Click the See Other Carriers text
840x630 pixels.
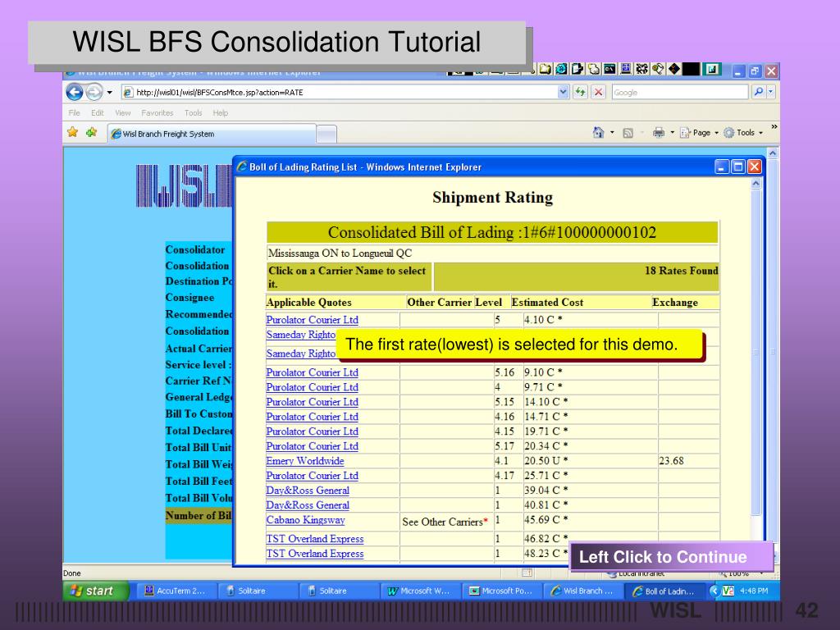point(445,522)
